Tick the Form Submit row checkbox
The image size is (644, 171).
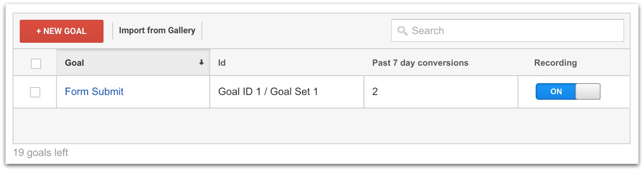[35, 92]
